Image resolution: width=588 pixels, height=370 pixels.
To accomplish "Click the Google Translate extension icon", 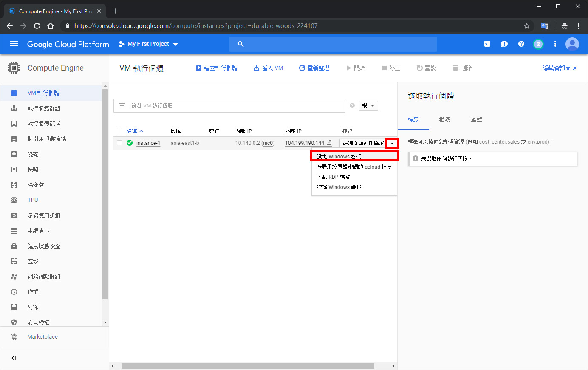I will click(545, 26).
